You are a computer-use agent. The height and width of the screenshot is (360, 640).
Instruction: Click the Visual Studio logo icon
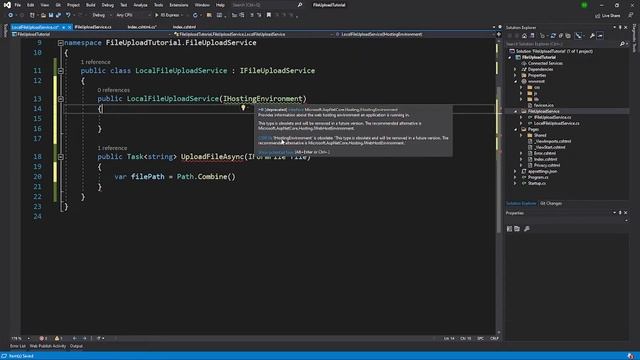[x=7, y=5]
